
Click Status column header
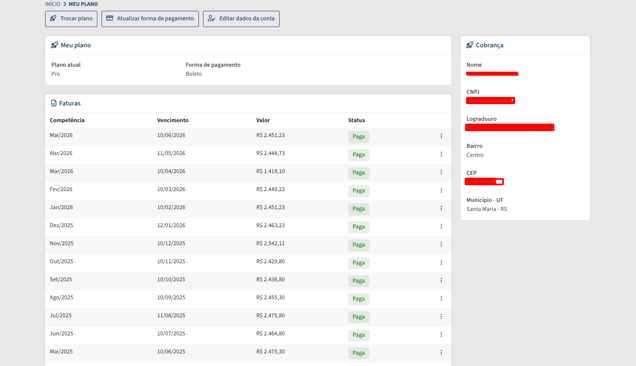[357, 120]
